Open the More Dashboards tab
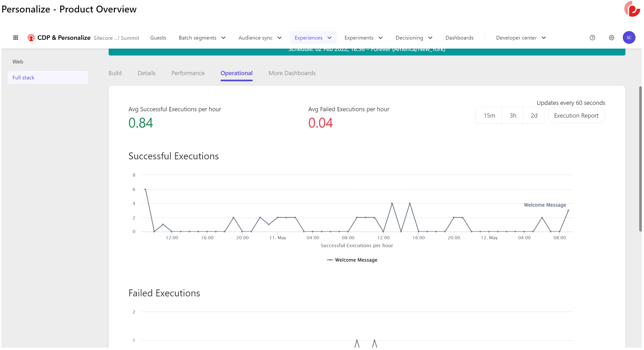 point(292,73)
